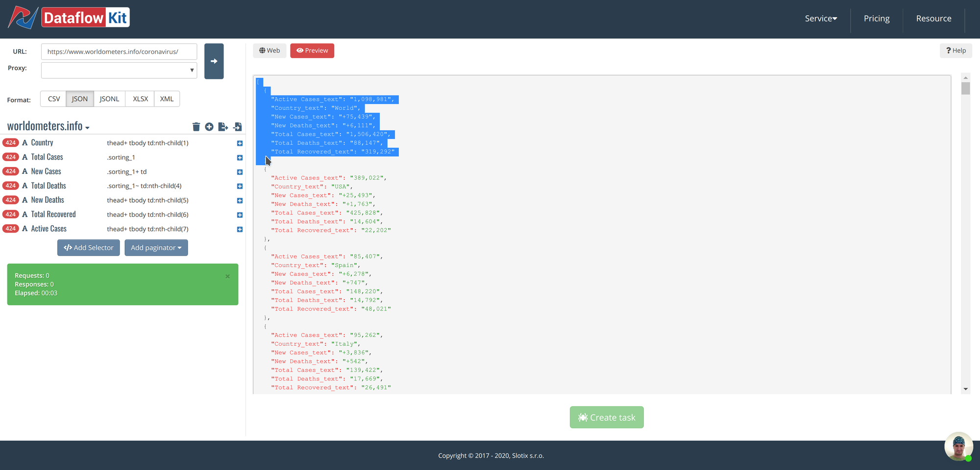The width and height of the screenshot is (980, 470).
Task: Click the text-type A icon beside Country
Action: pyautogui.click(x=25, y=143)
